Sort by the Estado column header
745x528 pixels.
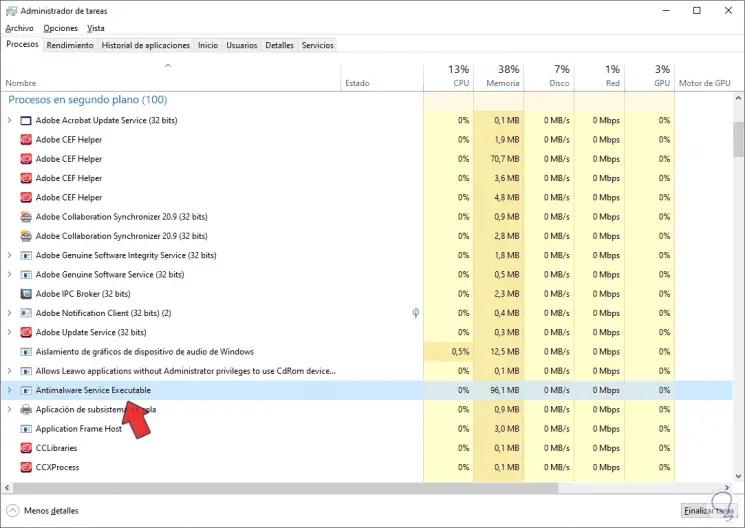(x=382, y=77)
